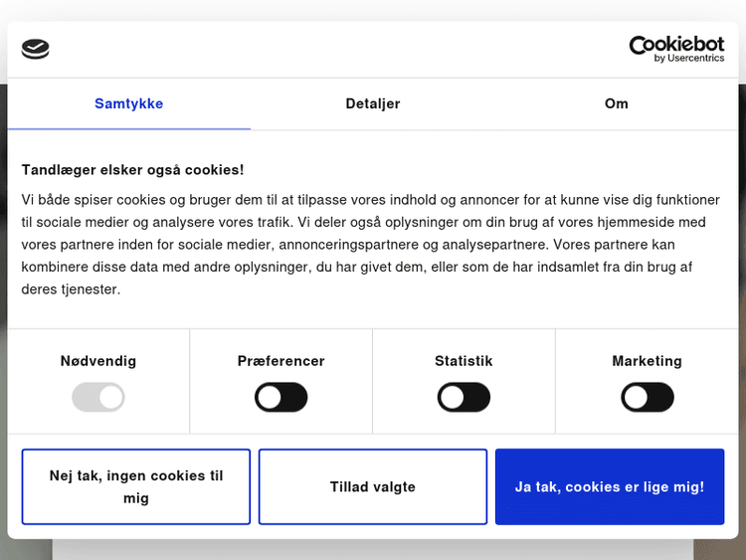The image size is (746, 560).
Task: Turn on the Statistik cookies switch
Action: [x=464, y=398]
